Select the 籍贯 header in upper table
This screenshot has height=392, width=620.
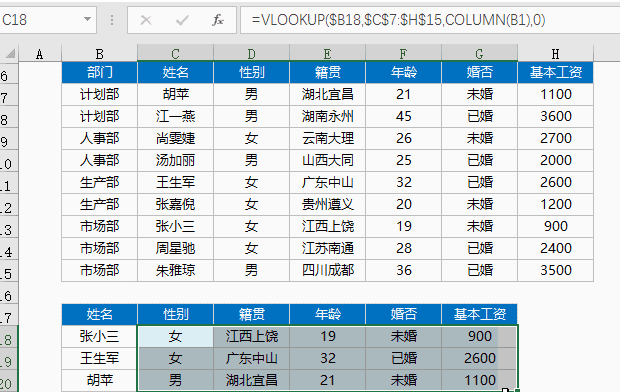(x=327, y=72)
